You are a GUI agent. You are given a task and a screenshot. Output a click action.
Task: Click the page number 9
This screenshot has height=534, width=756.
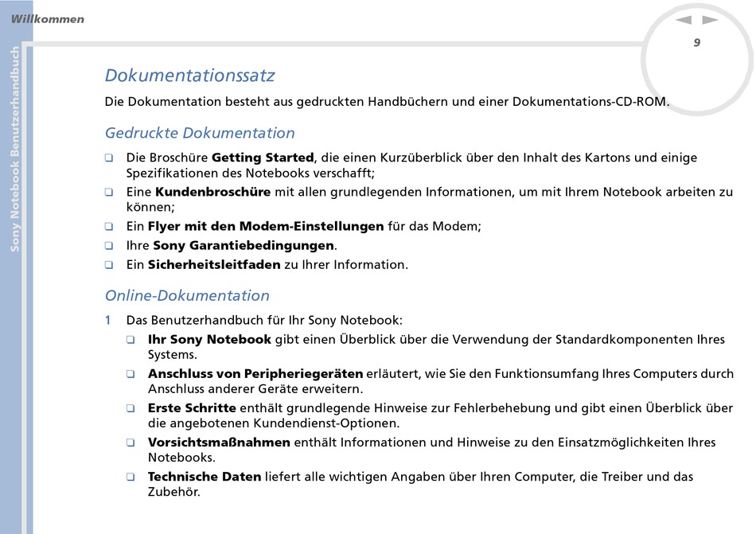pyautogui.click(x=696, y=43)
